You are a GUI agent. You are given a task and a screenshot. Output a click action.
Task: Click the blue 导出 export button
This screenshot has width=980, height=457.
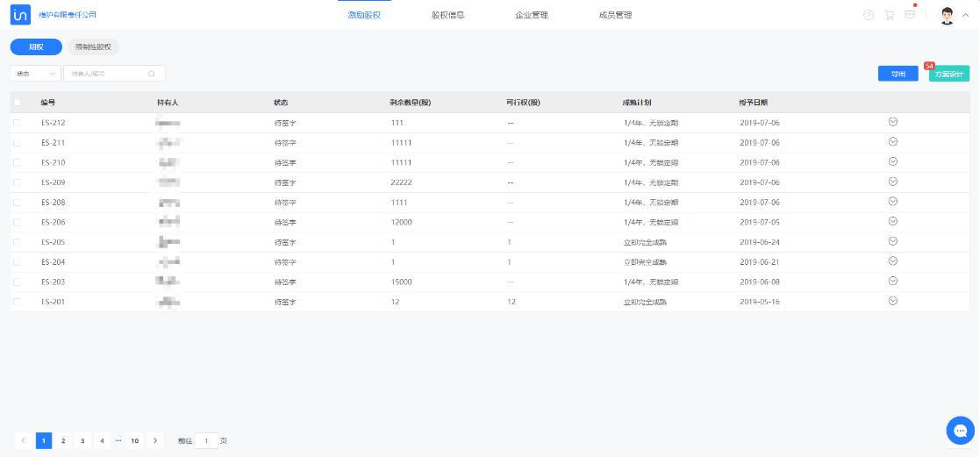[x=898, y=74]
